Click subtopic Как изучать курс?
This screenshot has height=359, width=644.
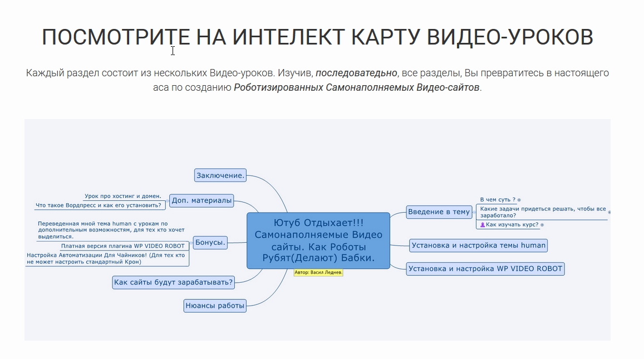point(512,225)
